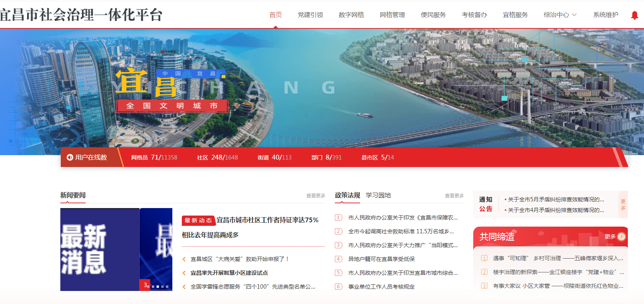The image size is (644, 304).
Task: Open 查看更多 for the 新闻要闻 section
Action: [x=315, y=196]
